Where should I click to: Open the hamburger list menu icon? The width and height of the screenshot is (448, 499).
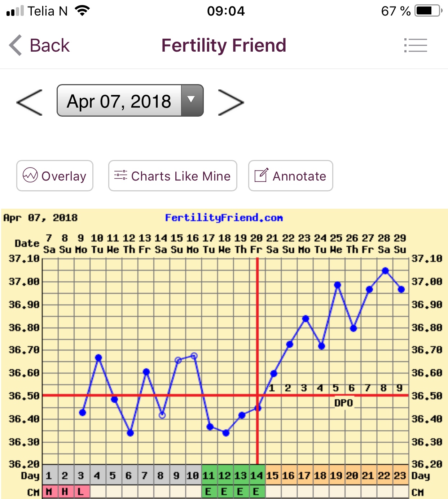(x=416, y=45)
